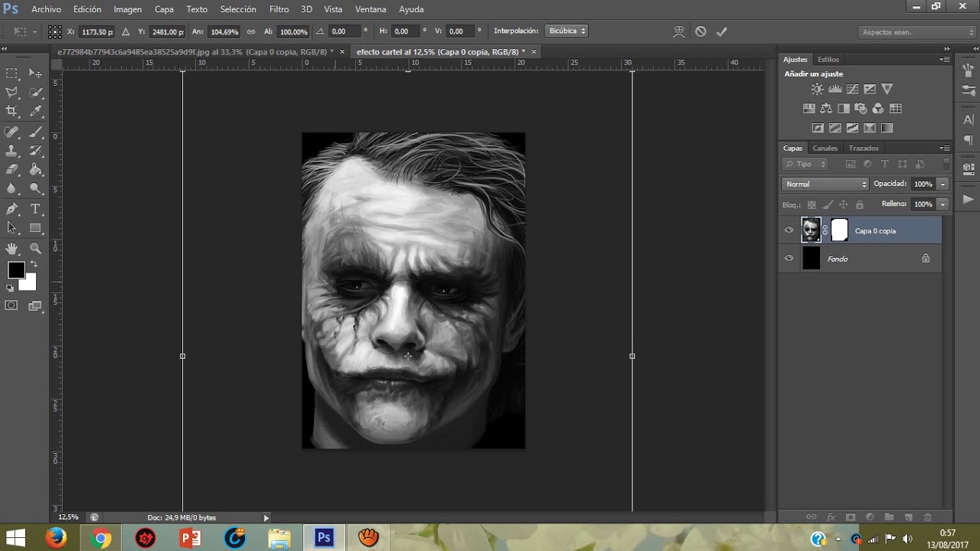This screenshot has height=551, width=980.
Task: Toggle Quick Mask mode
Action: 11,305
